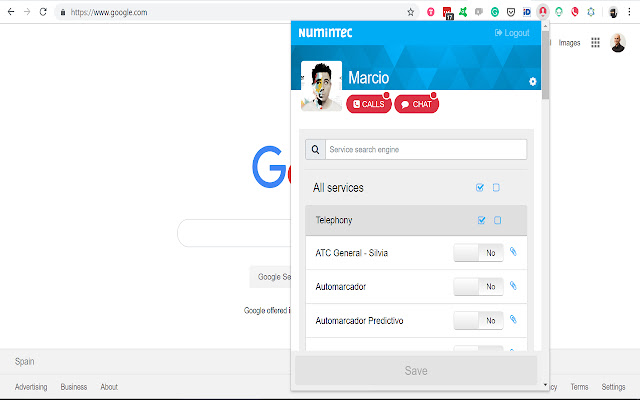Click the red phone extension icon
640x400 pixels.
[575, 12]
